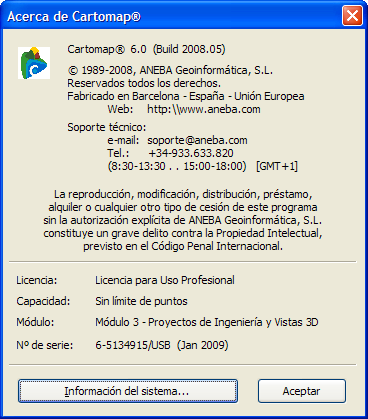Click the Reservados todos los derechos text
The width and height of the screenshot is (368, 419).
coord(144,83)
